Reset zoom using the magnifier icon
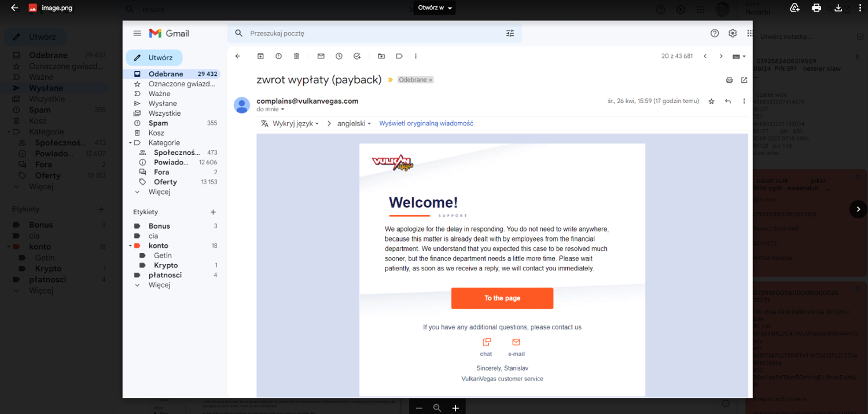This screenshot has height=414, width=868. coord(437,408)
